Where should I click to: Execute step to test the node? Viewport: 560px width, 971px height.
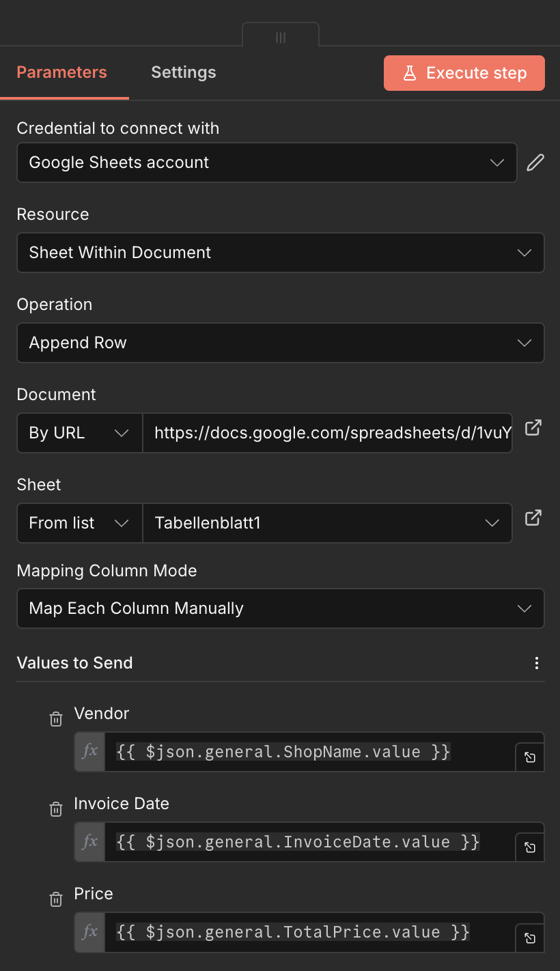[x=464, y=73]
